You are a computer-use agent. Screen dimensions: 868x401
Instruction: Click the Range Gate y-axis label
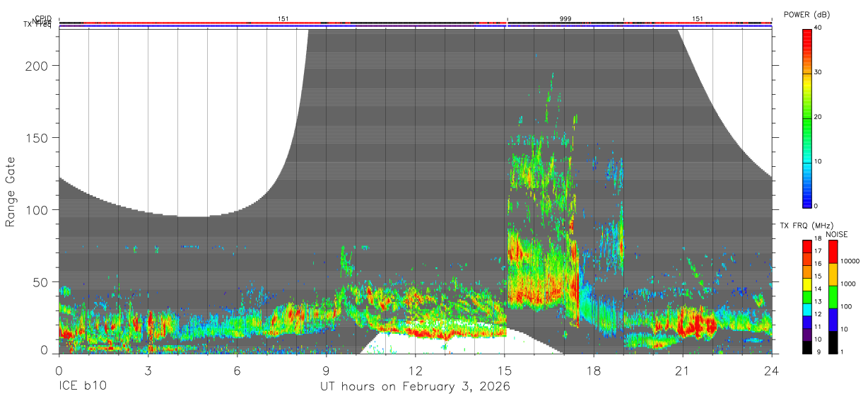point(11,191)
